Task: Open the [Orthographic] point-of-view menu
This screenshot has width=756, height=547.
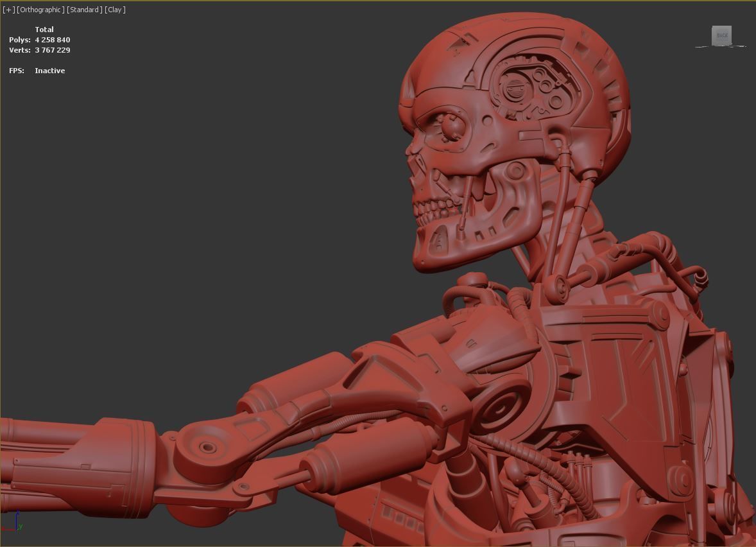Action: coord(40,10)
